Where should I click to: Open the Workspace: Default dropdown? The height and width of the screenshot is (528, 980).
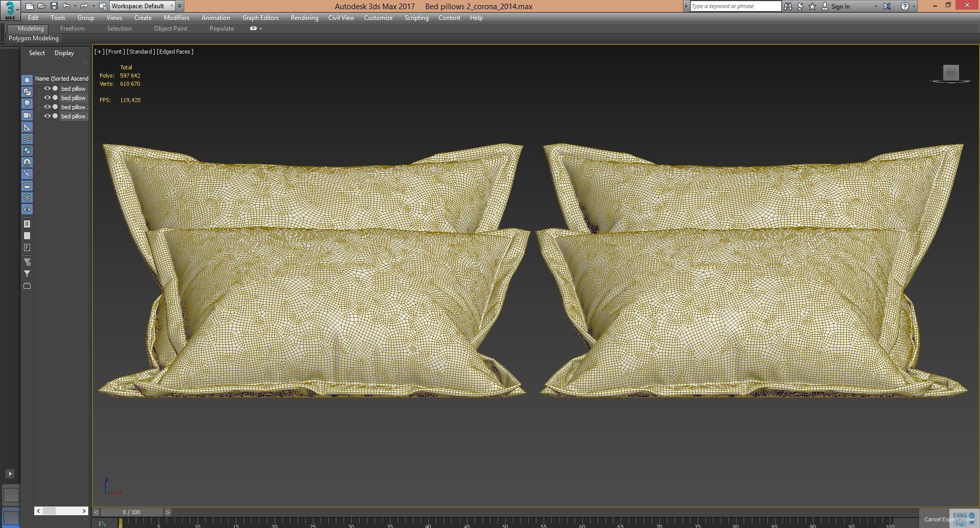pyautogui.click(x=142, y=6)
